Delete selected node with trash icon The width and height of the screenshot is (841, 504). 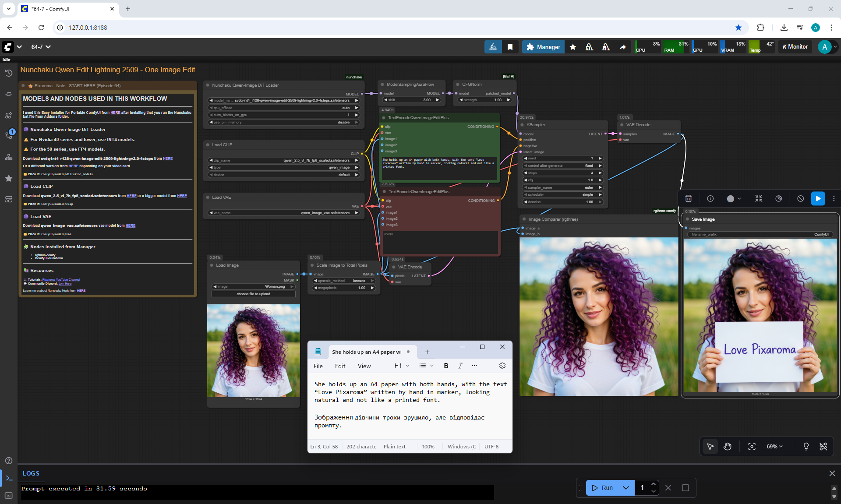coord(689,198)
